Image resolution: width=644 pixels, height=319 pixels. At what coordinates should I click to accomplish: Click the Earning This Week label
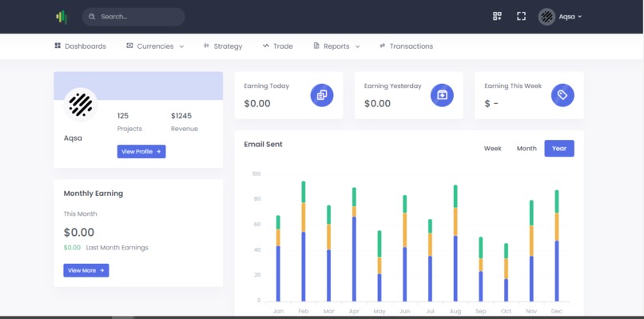513,86
